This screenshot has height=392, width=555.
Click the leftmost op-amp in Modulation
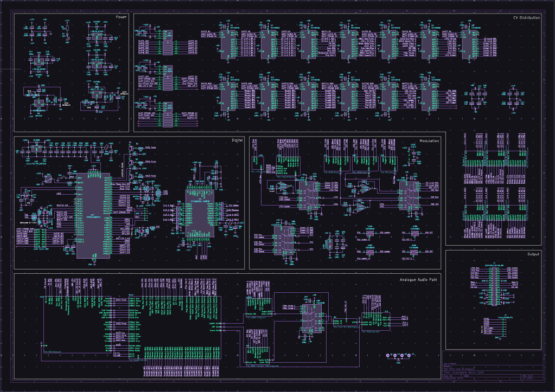284,187
